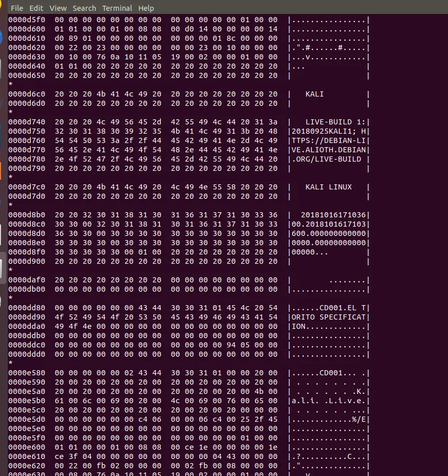Viewport: 448px width, 476px height.
Task: Open the Edit menu
Action: 36,8
